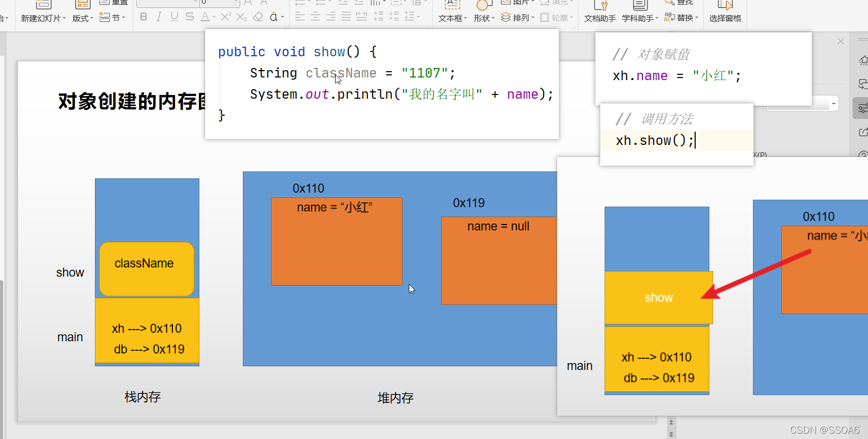868x439 pixels.
Task: Open the help icon in sidebar
Action: click(863, 154)
